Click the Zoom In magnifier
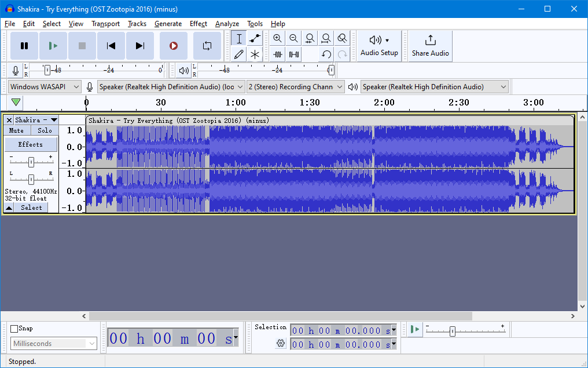Image resolution: width=588 pixels, height=368 pixels. tap(277, 38)
